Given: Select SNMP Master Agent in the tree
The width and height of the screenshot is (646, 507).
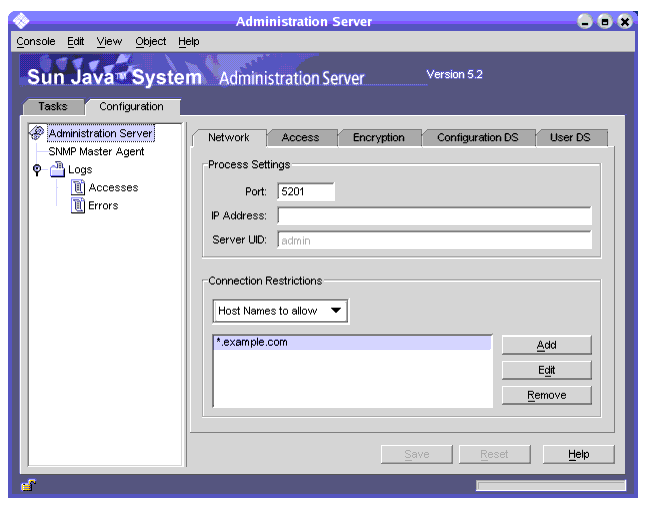Looking at the screenshot, I should [96, 151].
